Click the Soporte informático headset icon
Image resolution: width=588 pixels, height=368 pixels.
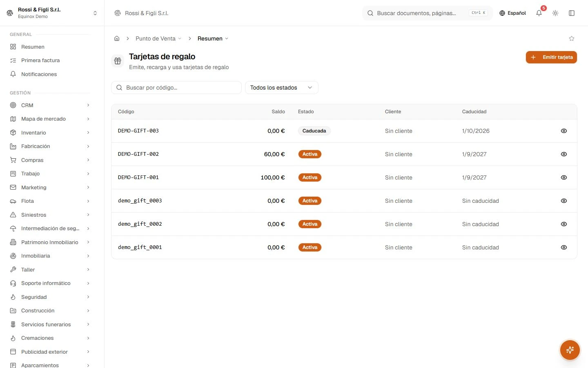13,283
